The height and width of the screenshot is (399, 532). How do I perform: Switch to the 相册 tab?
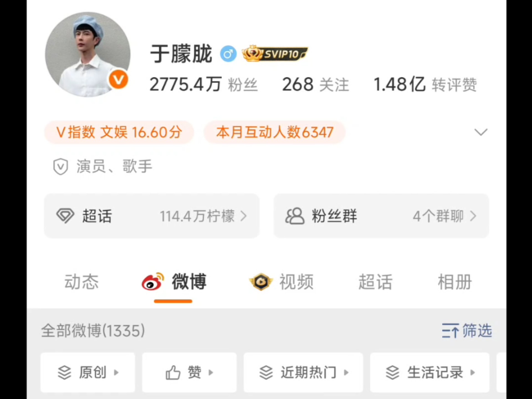coord(455,282)
